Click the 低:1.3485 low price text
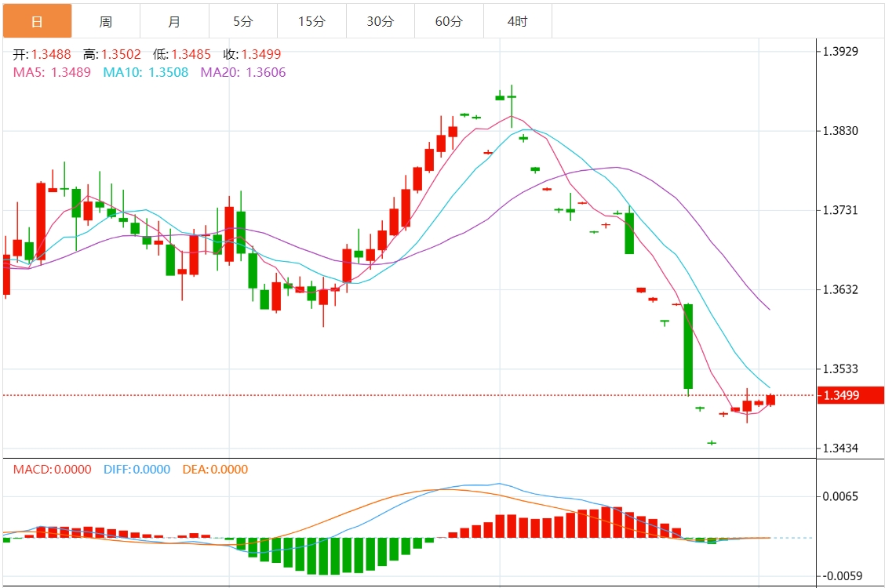Image resolution: width=896 pixels, height=588 pixels. 182,54
